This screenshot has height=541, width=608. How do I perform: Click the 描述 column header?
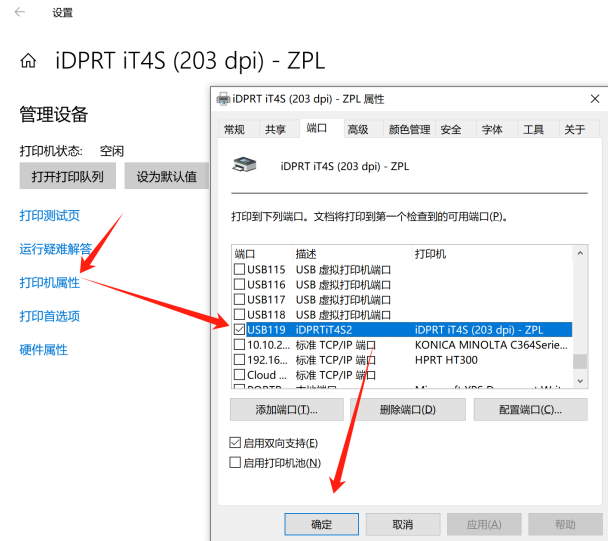click(306, 254)
